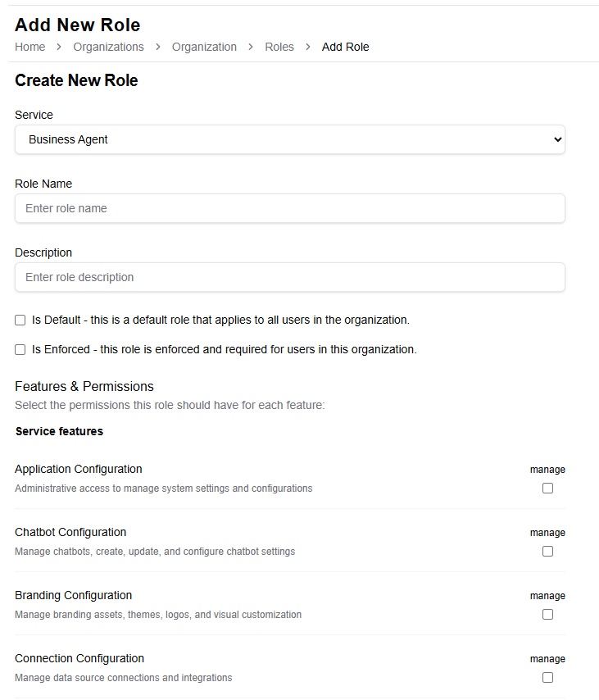Check manage for Application Configuration
The height and width of the screenshot is (700, 599).
click(x=547, y=489)
